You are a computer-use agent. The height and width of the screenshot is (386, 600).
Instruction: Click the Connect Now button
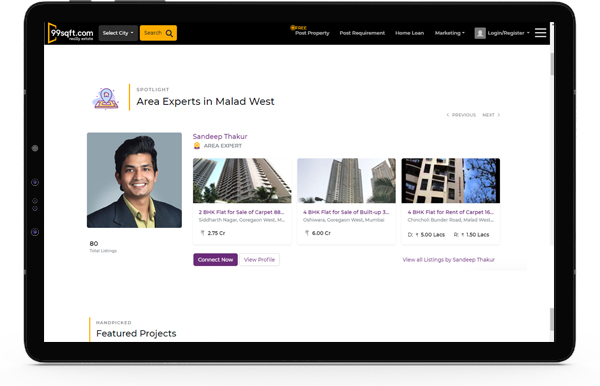pos(215,259)
